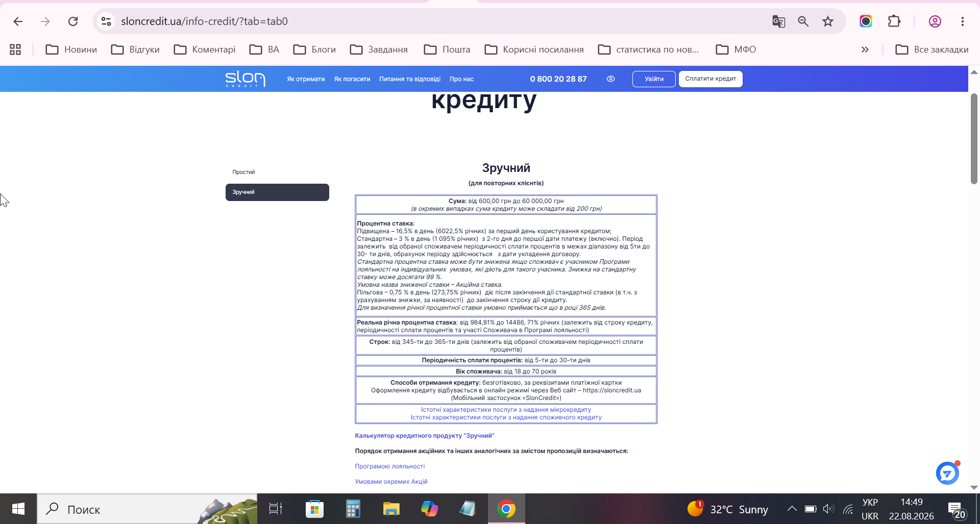Open the Windows Start menu

(18, 509)
